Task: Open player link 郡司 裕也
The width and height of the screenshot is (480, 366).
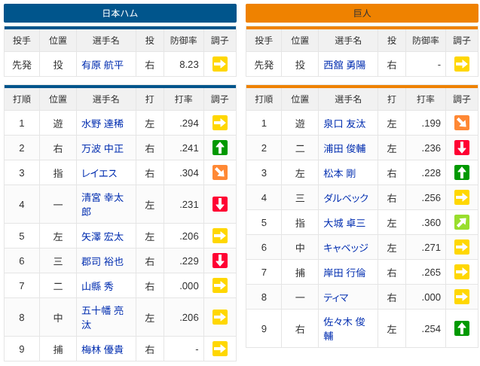Action: pyautogui.click(x=102, y=261)
